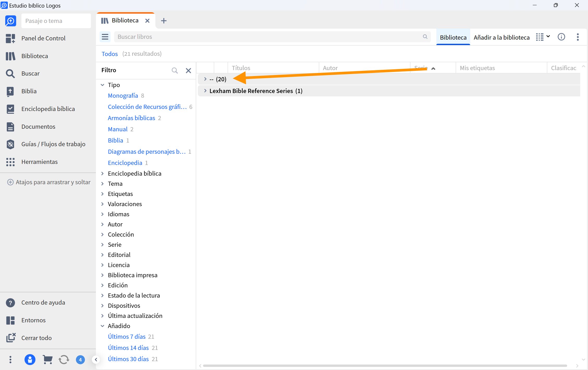Expand the '-- (20)' series group

[205, 79]
